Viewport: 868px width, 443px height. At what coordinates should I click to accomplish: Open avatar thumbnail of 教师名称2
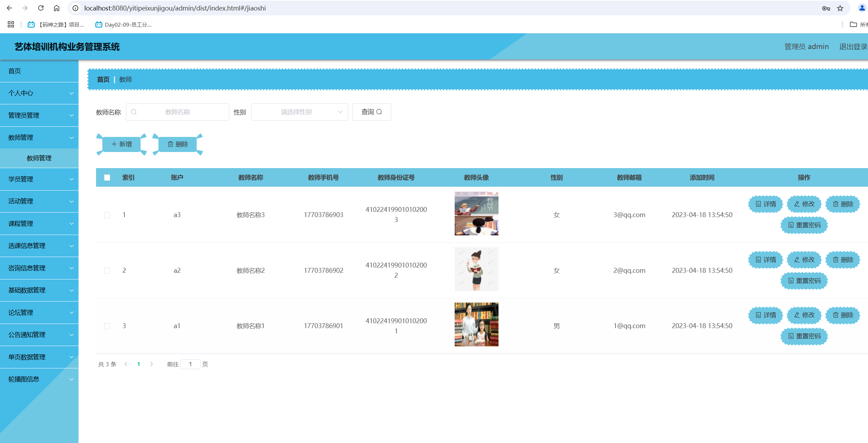[476, 269]
